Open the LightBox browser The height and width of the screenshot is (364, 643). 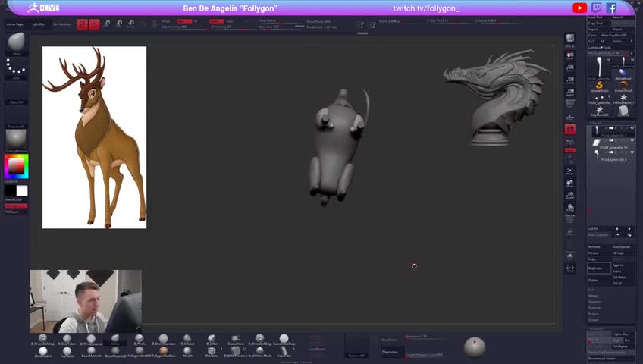[38, 24]
